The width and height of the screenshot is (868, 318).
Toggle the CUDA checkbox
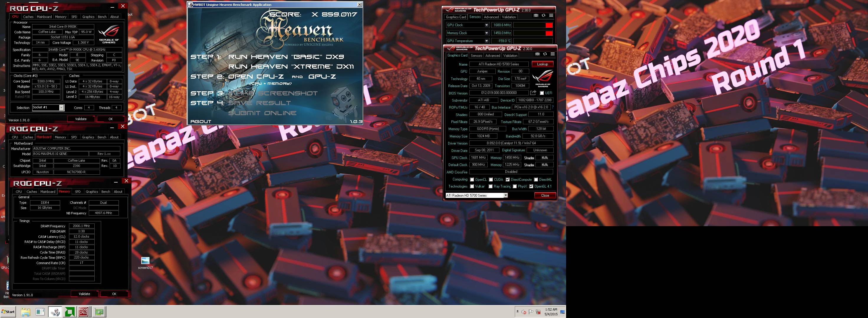tap(491, 180)
